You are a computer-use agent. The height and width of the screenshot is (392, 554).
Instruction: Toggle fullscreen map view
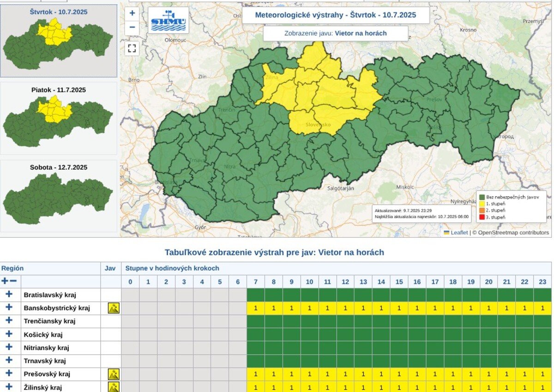click(x=132, y=48)
